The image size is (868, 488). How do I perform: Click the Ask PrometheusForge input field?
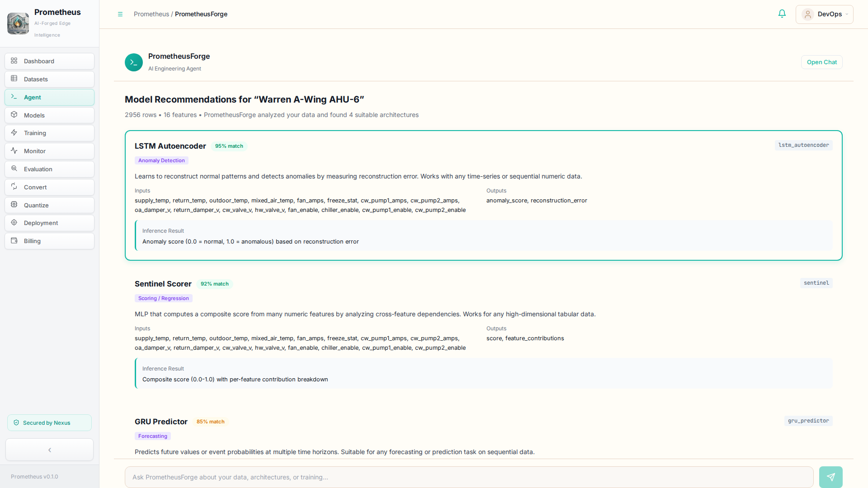click(469, 477)
